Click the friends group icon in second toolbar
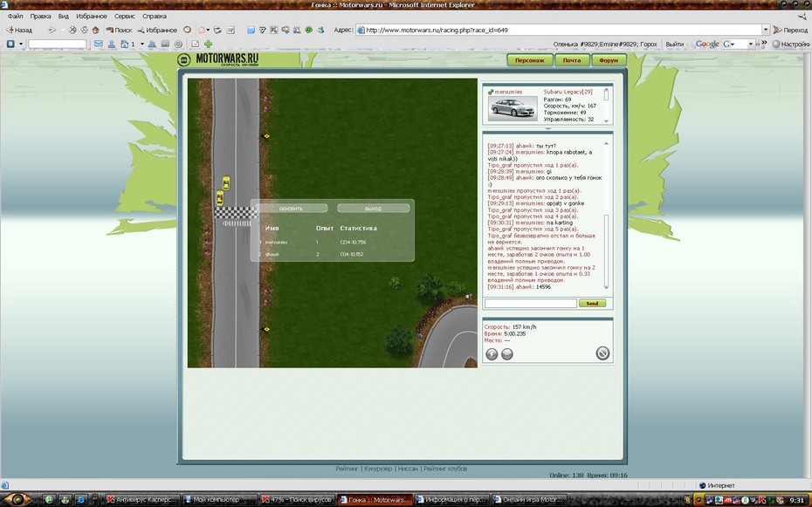This screenshot has width=812, height=507. (152, 44)
